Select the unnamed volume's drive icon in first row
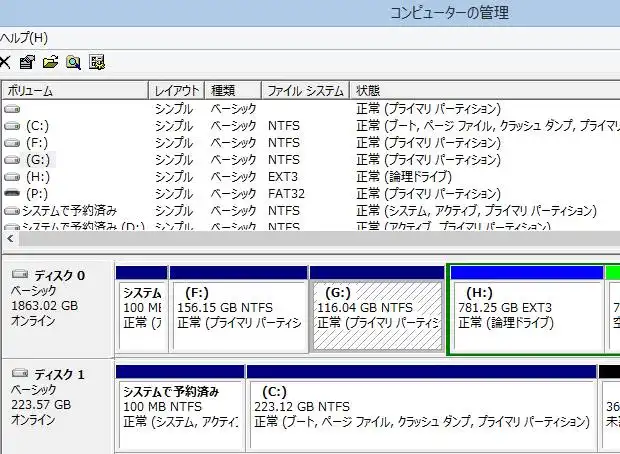The width and height of the screenshot is (620, 454). point(12,109)
